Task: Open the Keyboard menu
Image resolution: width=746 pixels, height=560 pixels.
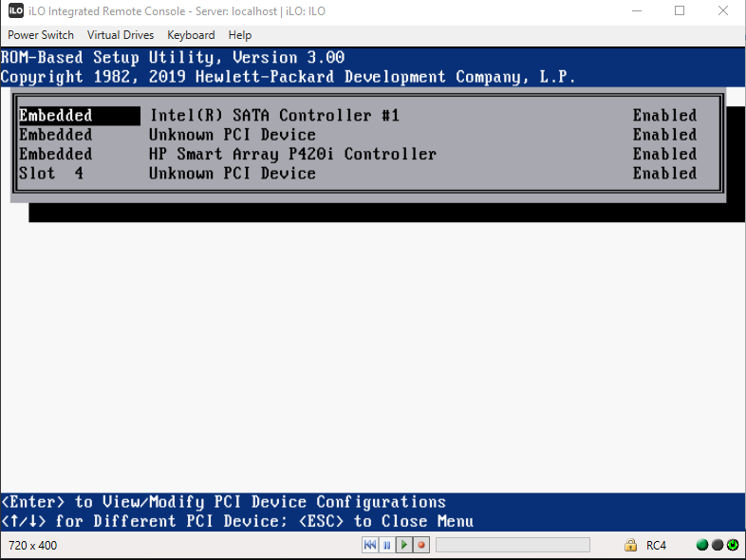Action: pos(191,35)
